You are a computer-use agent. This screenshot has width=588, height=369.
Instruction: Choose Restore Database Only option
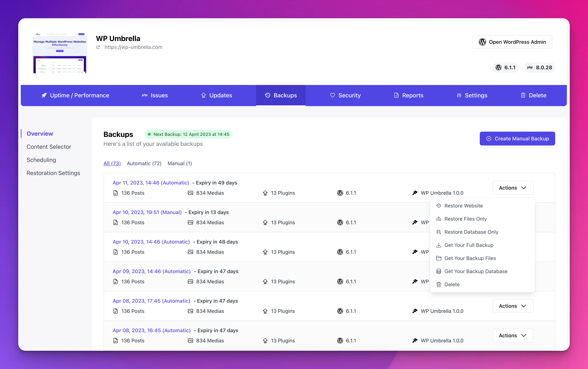coord(482,232)
